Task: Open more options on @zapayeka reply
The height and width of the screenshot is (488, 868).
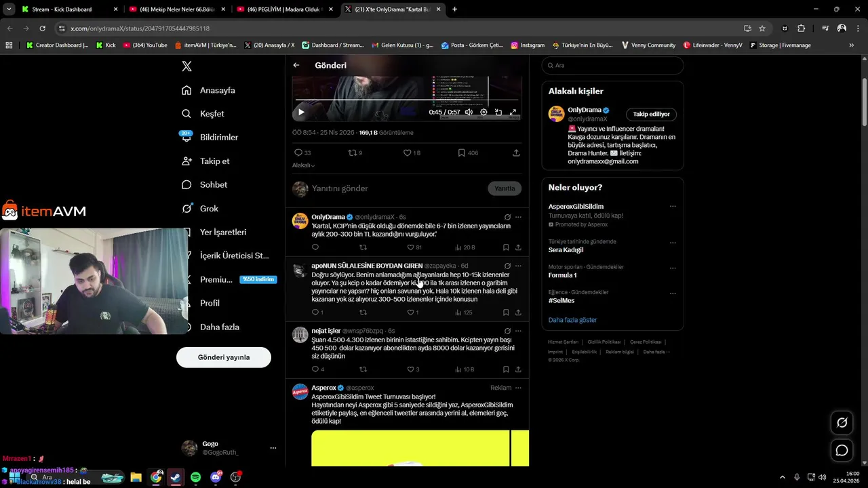Action: (518, 266)
